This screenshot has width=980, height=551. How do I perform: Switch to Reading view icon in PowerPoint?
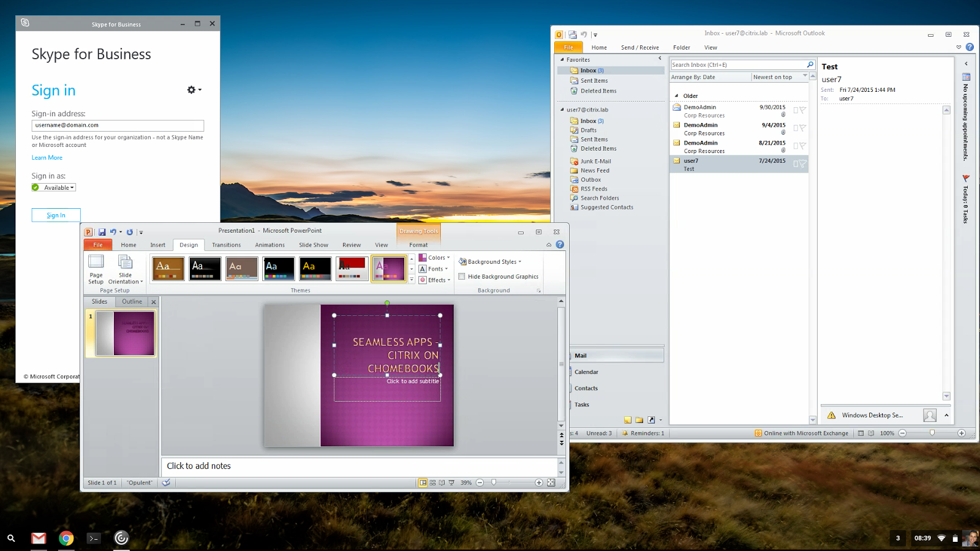click(x=442, y=482)
